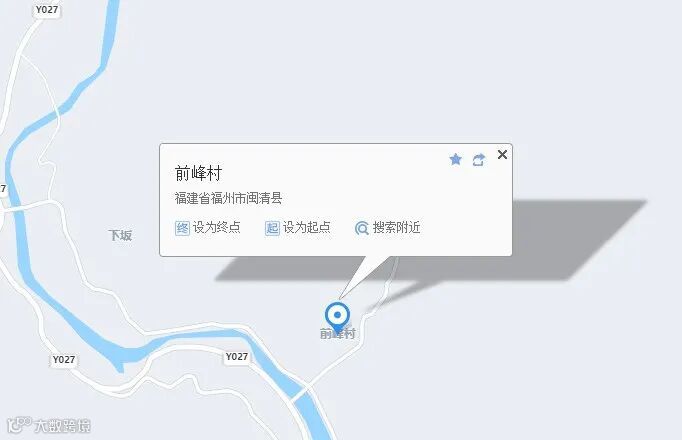
Task: Close the 前峰村 info popup
Action: 502,154
